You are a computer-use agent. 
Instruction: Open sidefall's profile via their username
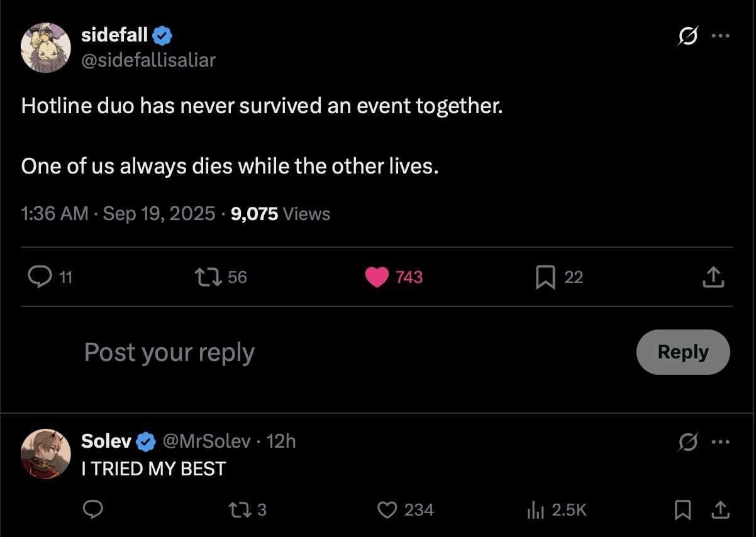[x=114, y=35]
